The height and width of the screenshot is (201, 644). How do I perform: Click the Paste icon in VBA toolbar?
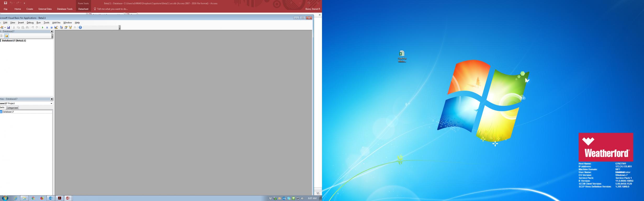23,27
